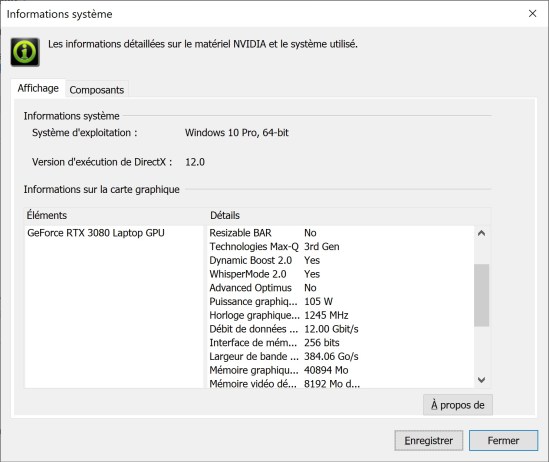Open the À propos de dialog
Image resolution: width=549 pixels, height=462 pixels.
point(458,405)
